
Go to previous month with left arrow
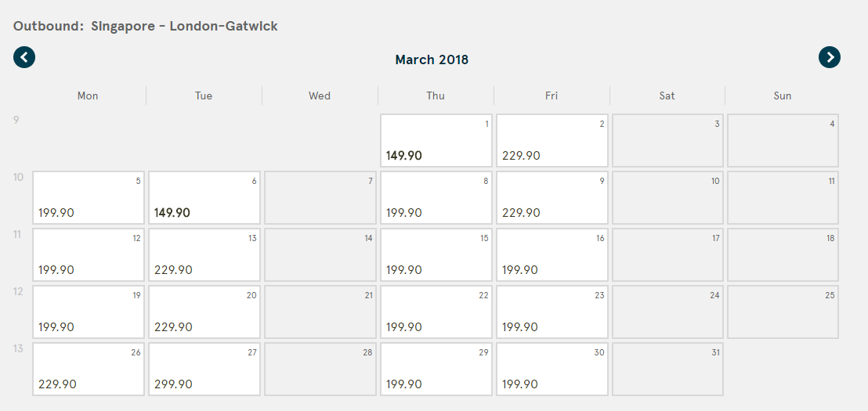tap(24, 57)
